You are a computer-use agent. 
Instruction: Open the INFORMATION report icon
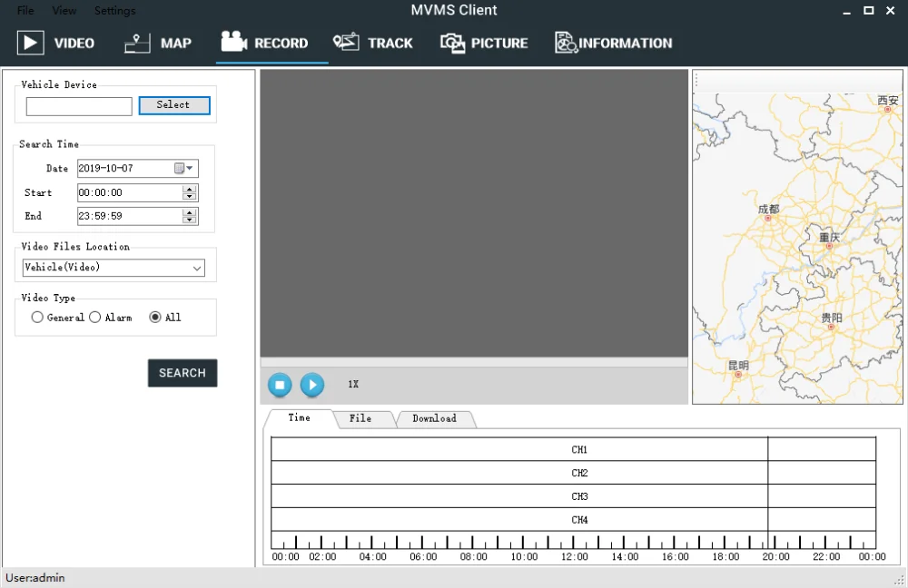click(566, 43)
